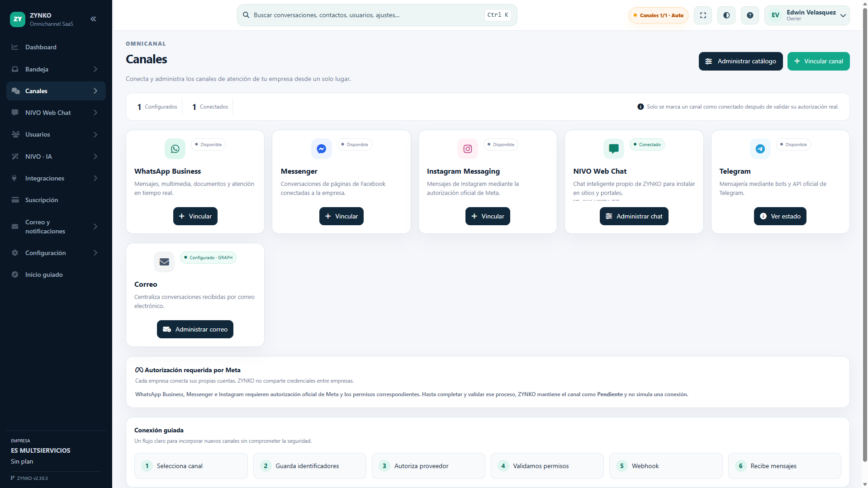The height and width of the screenshot is (488, 868).
Task: Click the page vertical scrollbar
Action: [x=864, y=235]
